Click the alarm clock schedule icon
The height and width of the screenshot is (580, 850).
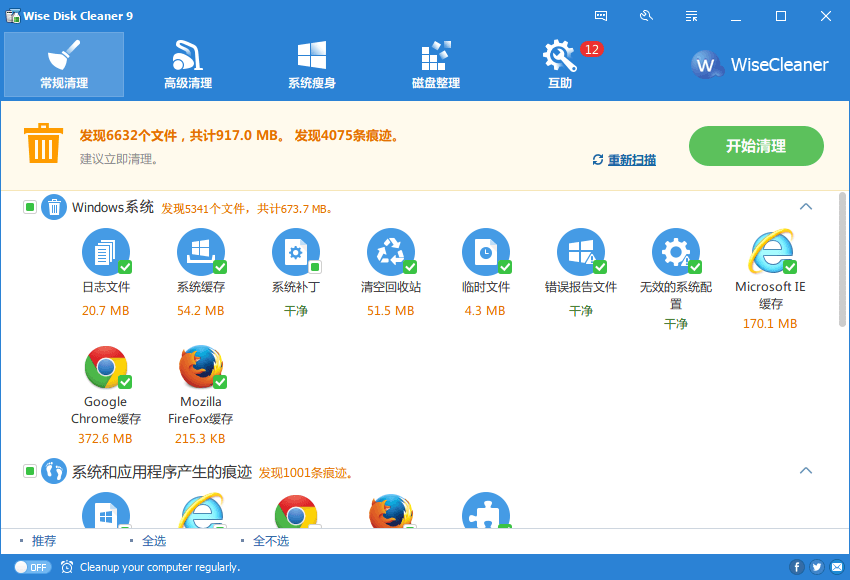67,567
